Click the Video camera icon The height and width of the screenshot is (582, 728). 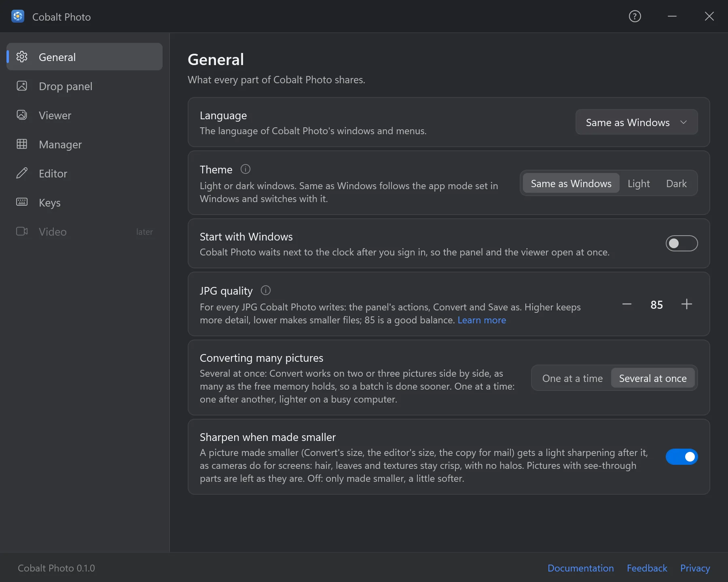coord(22,231)
